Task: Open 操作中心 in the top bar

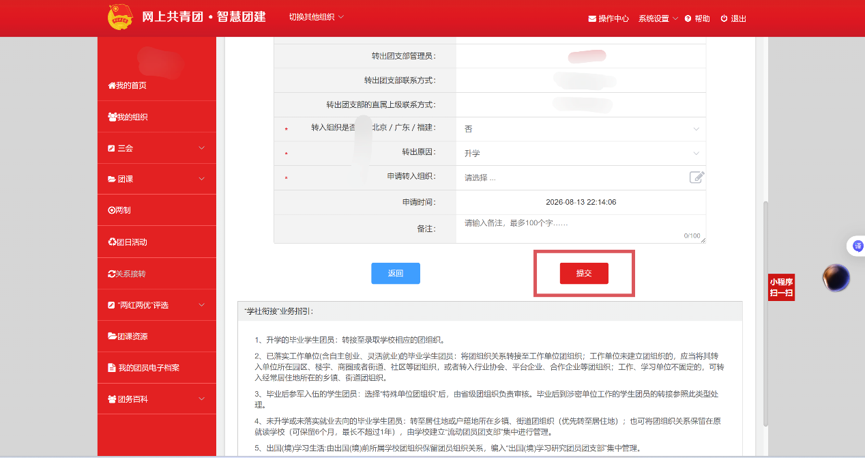Action: [x=608, y=19]
